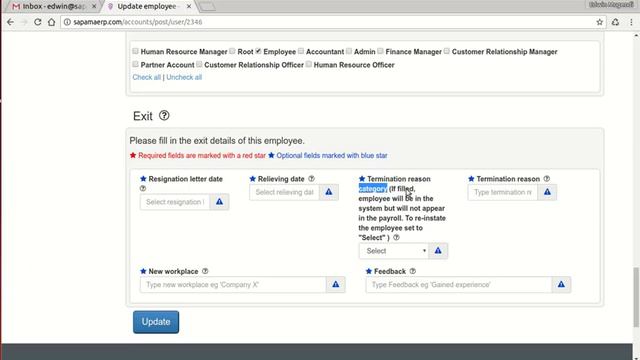
Task: Close the Inbox Gmail tab
Action: (94, 7)
